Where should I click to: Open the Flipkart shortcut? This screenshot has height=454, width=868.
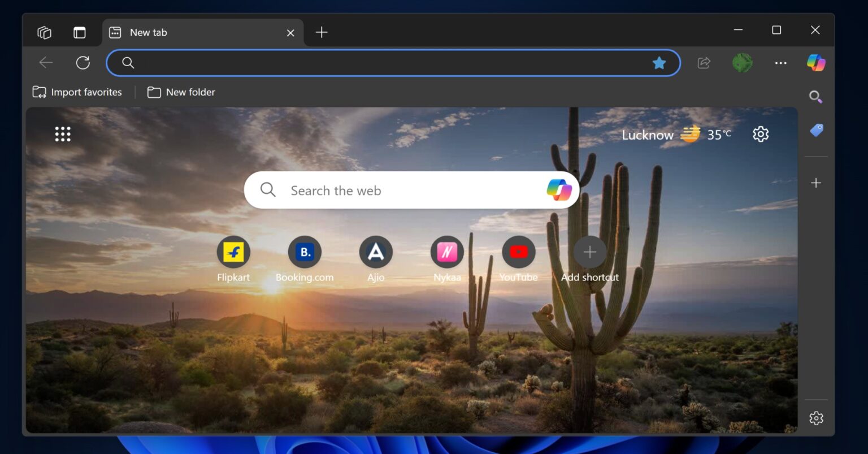coord(233,252)
